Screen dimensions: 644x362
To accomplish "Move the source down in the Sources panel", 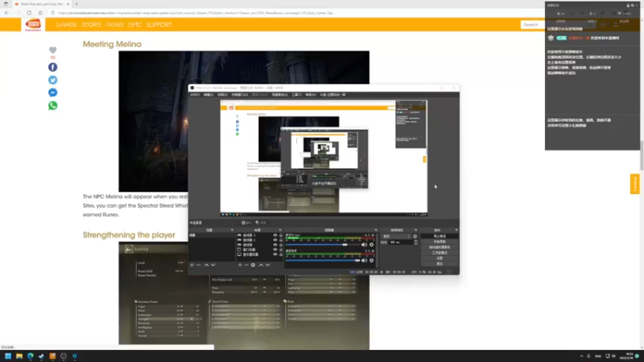I will point(268,265).
